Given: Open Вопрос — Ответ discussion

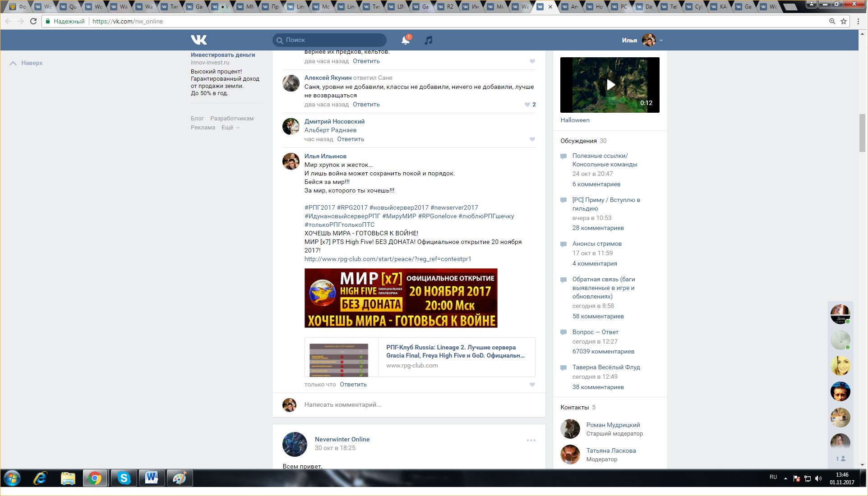Looking at the screenshot, I should pos(595,332).
